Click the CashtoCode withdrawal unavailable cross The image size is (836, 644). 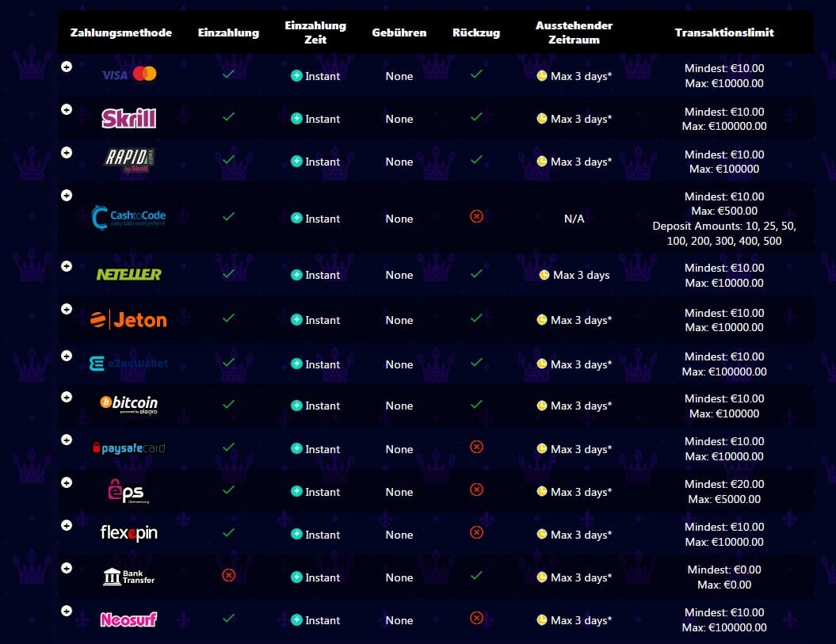(477, 216)
